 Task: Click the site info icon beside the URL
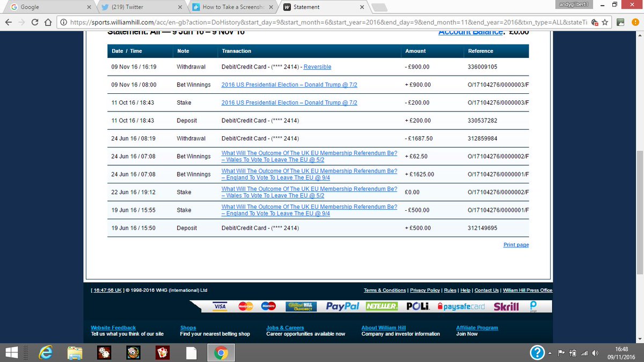pos(64,23)
